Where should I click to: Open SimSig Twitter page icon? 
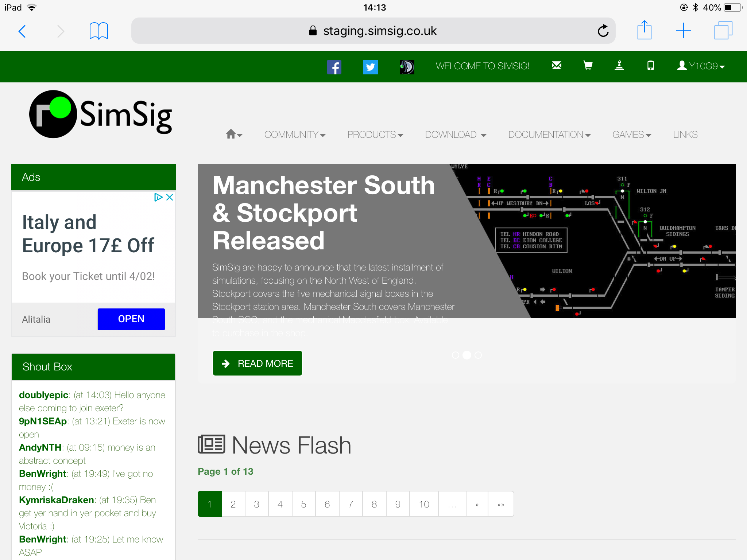pos(370,67)
